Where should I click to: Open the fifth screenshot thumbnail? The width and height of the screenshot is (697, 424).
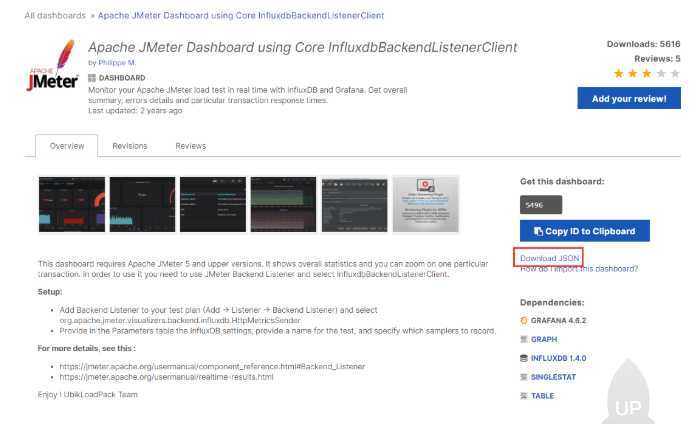[x=354, y=204]
